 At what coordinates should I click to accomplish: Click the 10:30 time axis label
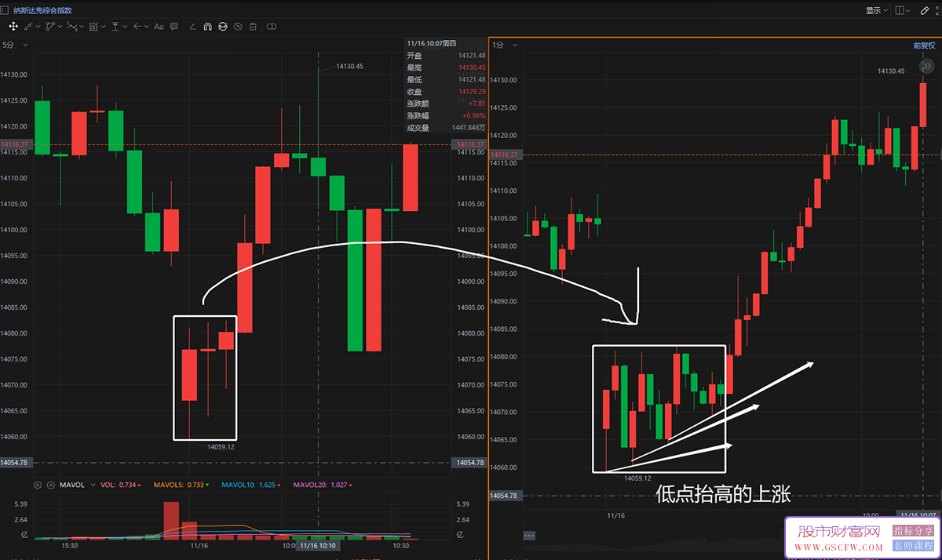[401, 545]
